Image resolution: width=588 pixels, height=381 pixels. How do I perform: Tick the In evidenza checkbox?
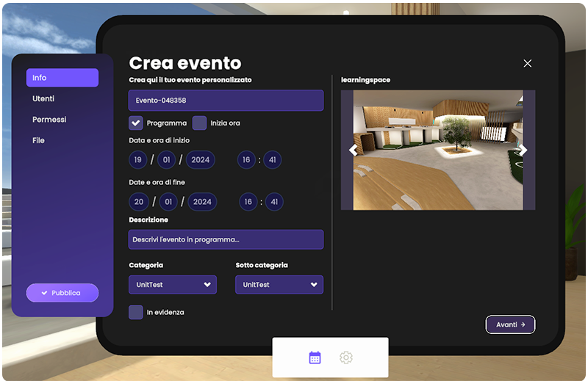click(136, 312)
